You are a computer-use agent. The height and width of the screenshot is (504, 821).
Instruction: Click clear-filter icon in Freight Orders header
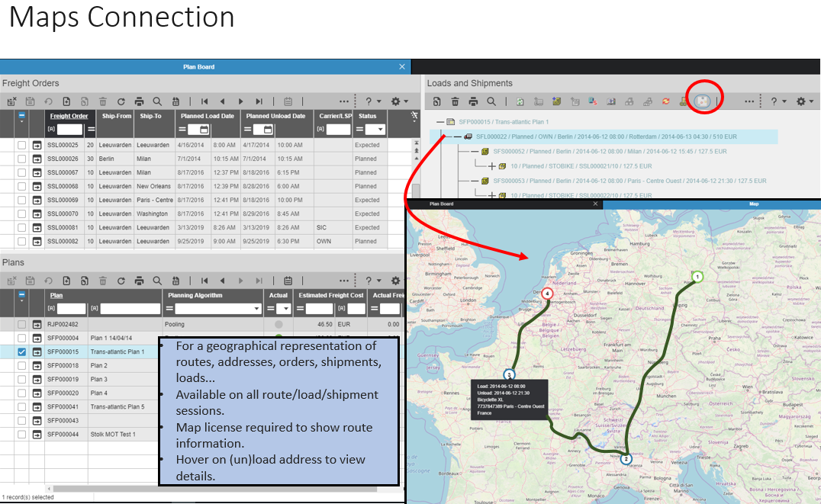pos(414,116)
